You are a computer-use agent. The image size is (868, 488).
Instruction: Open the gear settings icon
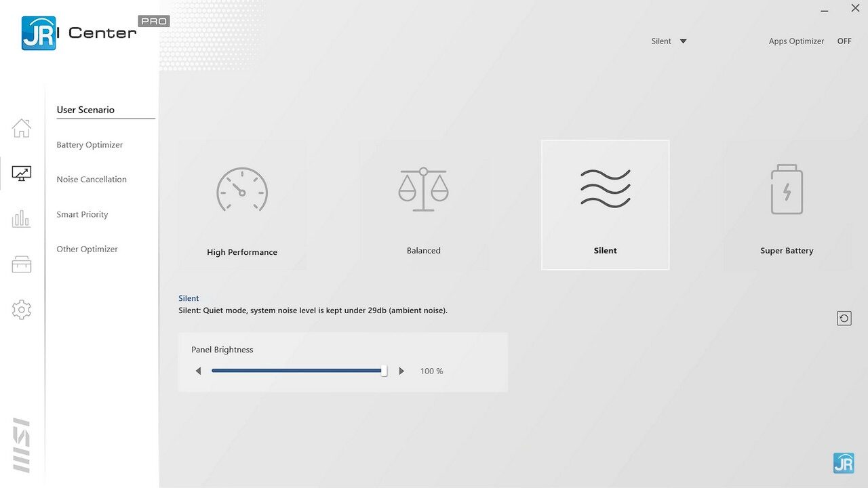coord(22,310)
